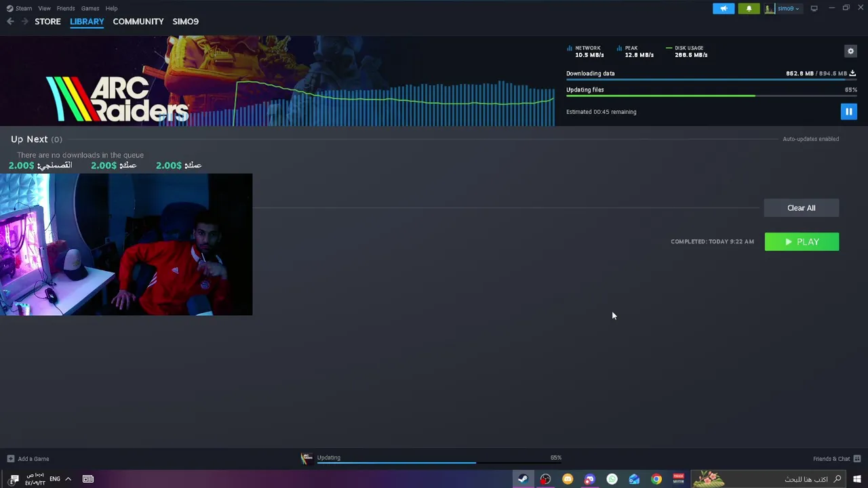Click the 'Estimated 00:45 remaining' text
Viewport: 868px width, 488px height.
[601, 112]
